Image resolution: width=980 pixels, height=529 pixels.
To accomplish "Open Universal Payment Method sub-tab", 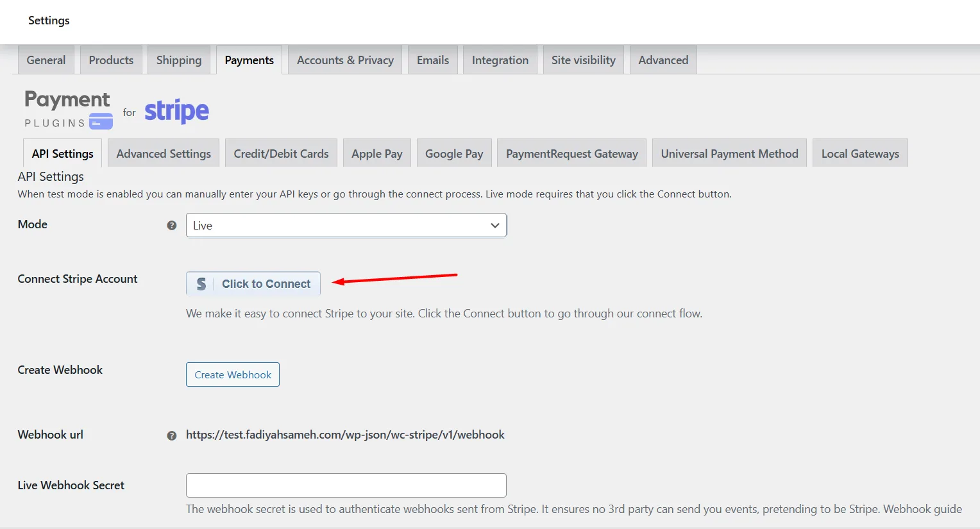I will (x=729, y=153).
